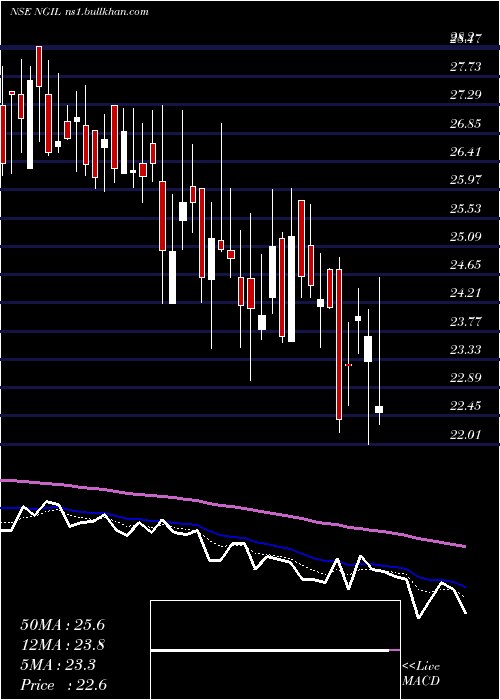The height and width of the screenshot is (700, 500).
Task: Click the '50MA : 25.6' indicator text
Action: [62, 625]
